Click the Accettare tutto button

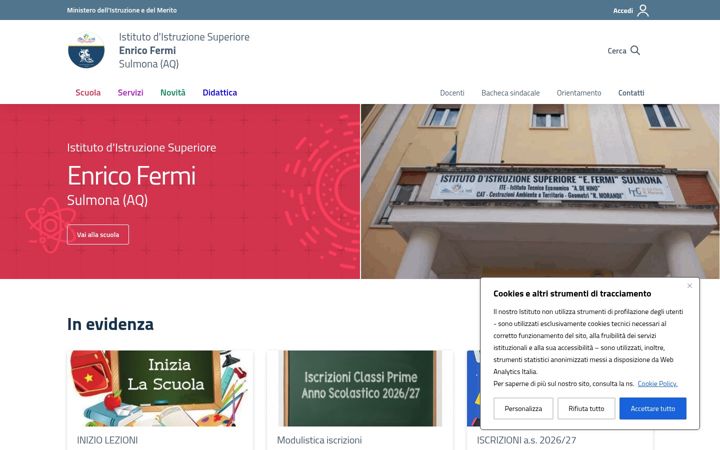click(x=652, y=409)
